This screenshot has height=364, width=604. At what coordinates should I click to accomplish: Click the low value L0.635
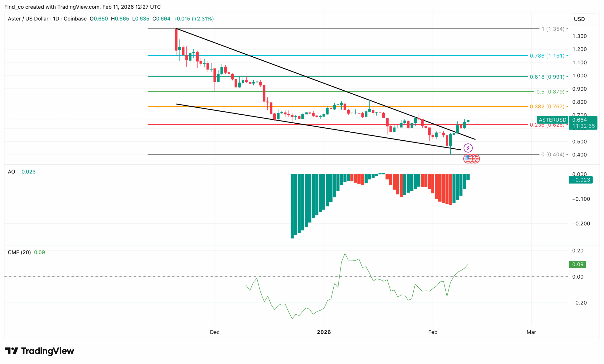click(141, 19)
